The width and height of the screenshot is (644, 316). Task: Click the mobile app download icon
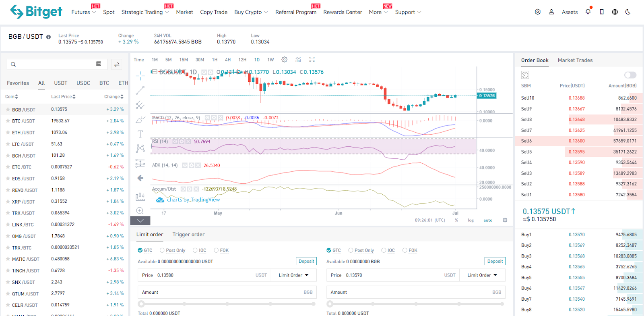click(602, 12)
